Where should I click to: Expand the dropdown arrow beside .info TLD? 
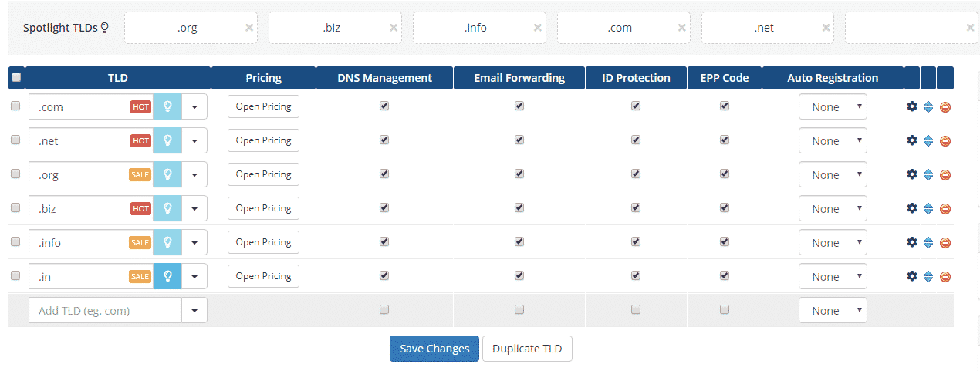click(x=194, y=242)
